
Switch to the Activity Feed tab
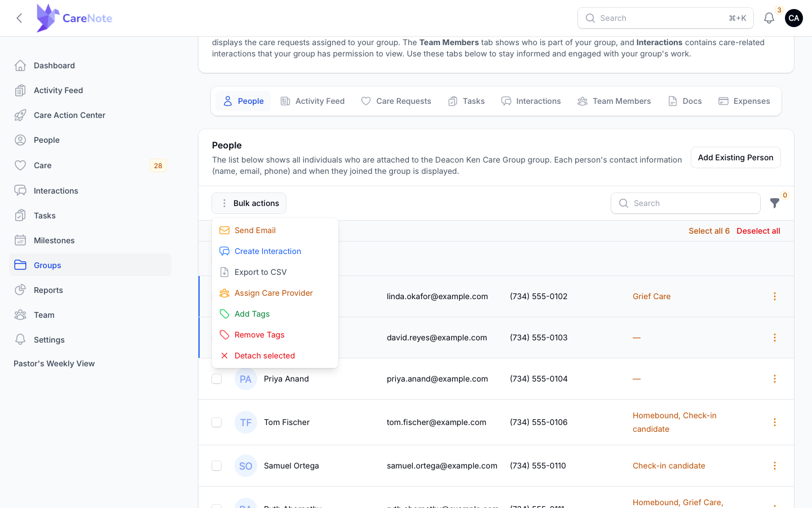click(x=312, y=101)
